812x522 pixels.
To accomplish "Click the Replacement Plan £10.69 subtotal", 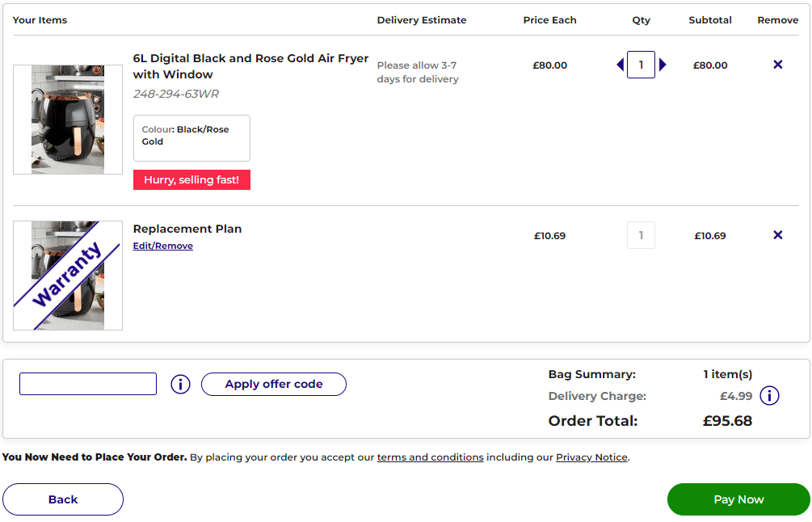I will coord(710,236).
